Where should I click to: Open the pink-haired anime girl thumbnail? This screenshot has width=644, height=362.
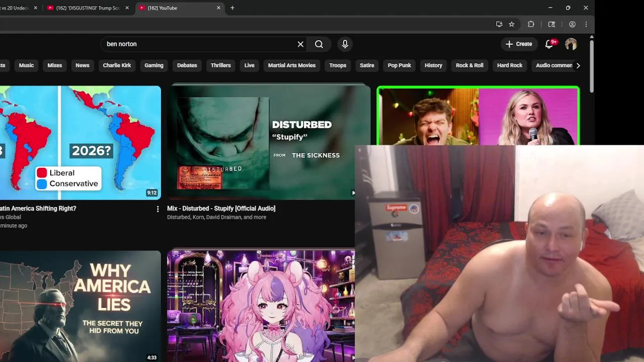pos(261,306)
